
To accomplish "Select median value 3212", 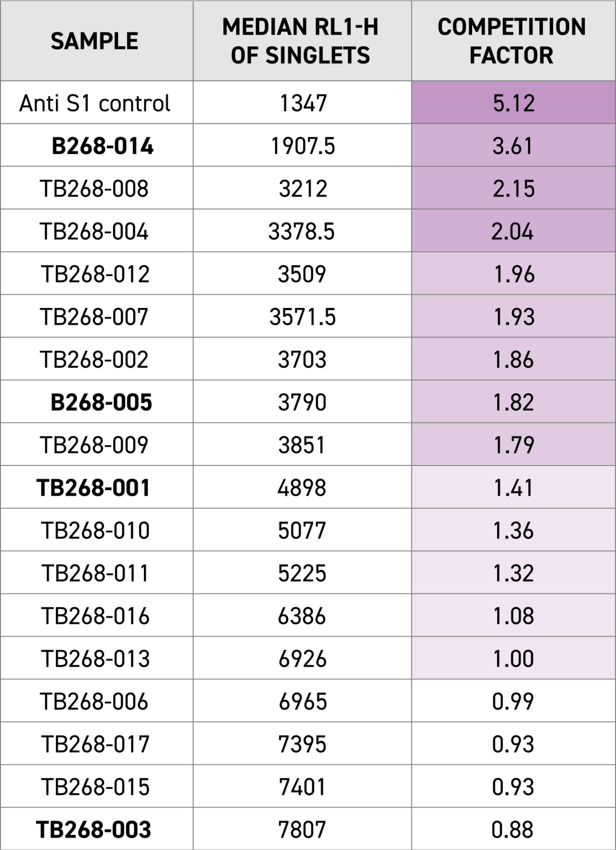I will pyautogui.click(x=303, y=189).
